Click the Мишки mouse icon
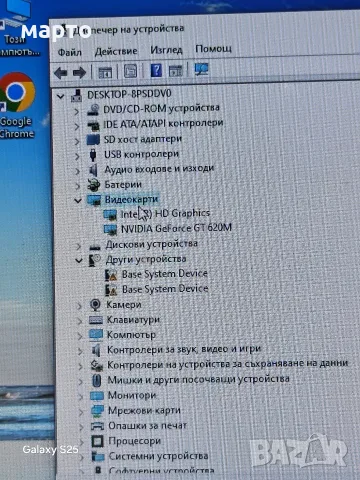This screenshot has width=360, height=480. tap(96, 380)
